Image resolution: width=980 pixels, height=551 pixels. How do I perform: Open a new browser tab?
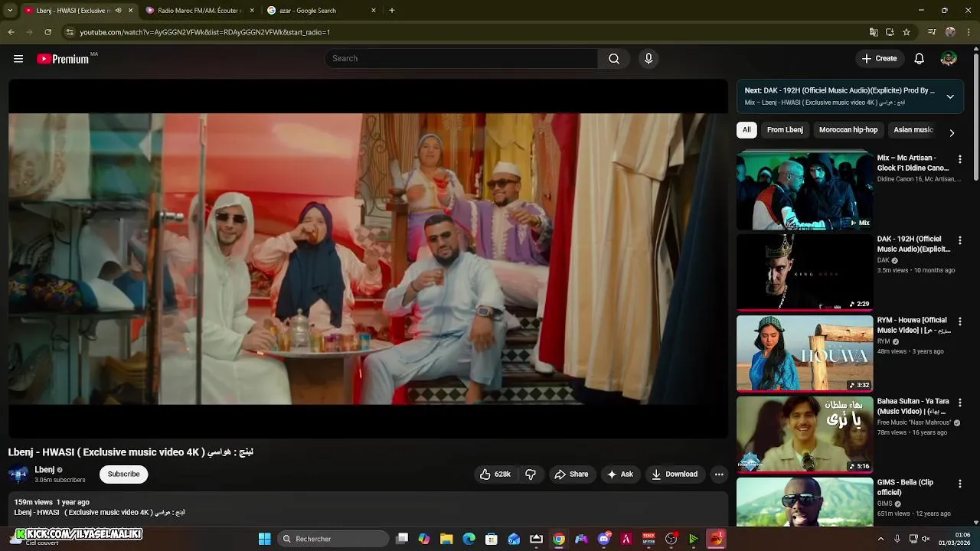392,11
